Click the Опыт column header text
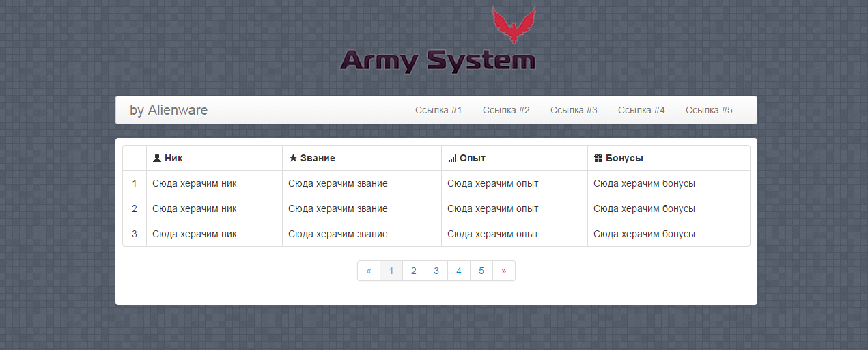Screen dimensions: 868x350 (473, 158)
